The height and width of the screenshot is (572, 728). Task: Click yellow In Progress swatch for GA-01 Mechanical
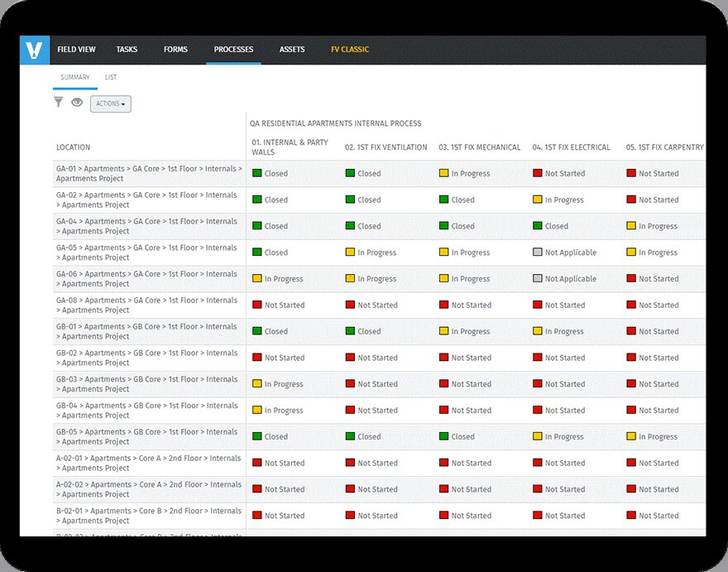pos(444,174)
